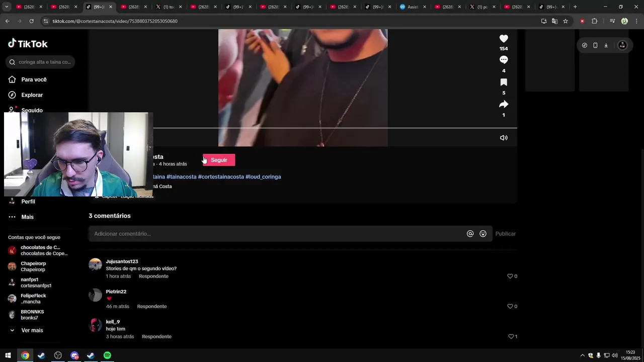Open chocolates de C... followed account

tap(38, 250)
